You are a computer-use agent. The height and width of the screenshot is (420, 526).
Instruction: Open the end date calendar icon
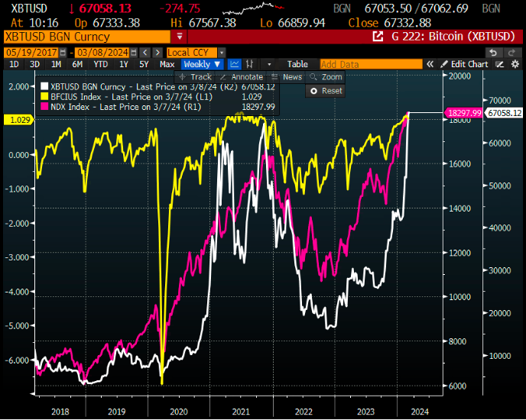click(134, 53)
